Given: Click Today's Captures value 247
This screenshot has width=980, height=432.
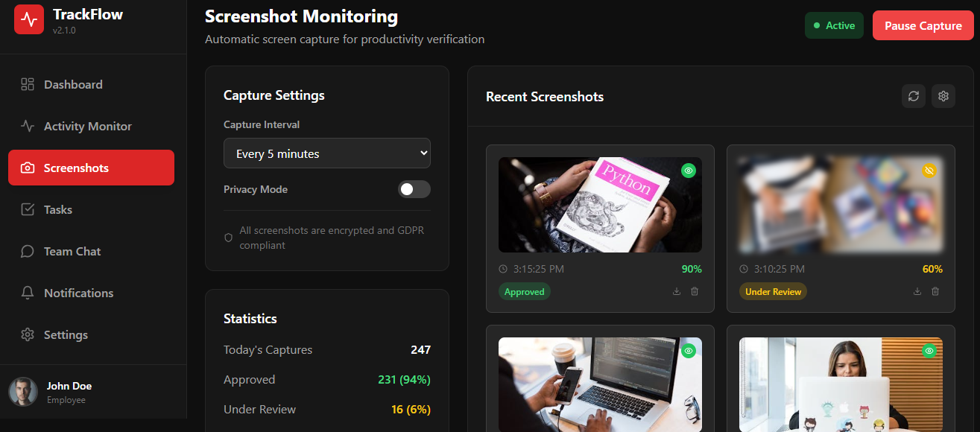Looking at the screenshot, I should click(420, 349).
